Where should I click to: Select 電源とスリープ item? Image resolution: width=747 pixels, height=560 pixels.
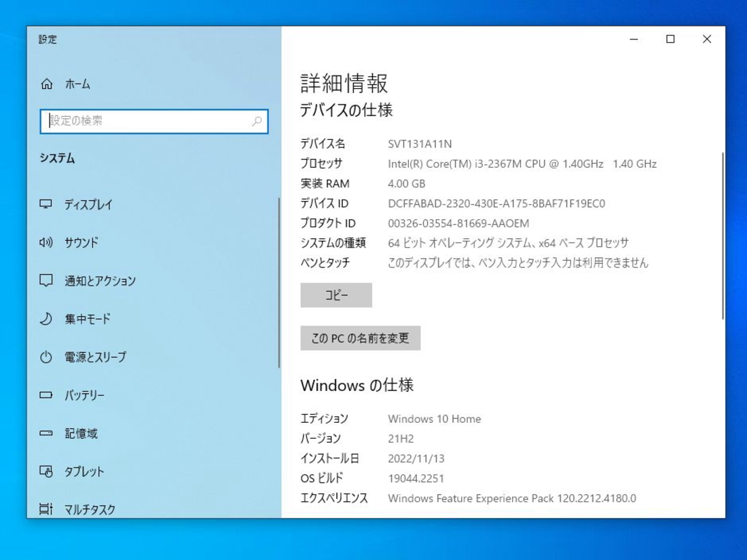point(95,357)
